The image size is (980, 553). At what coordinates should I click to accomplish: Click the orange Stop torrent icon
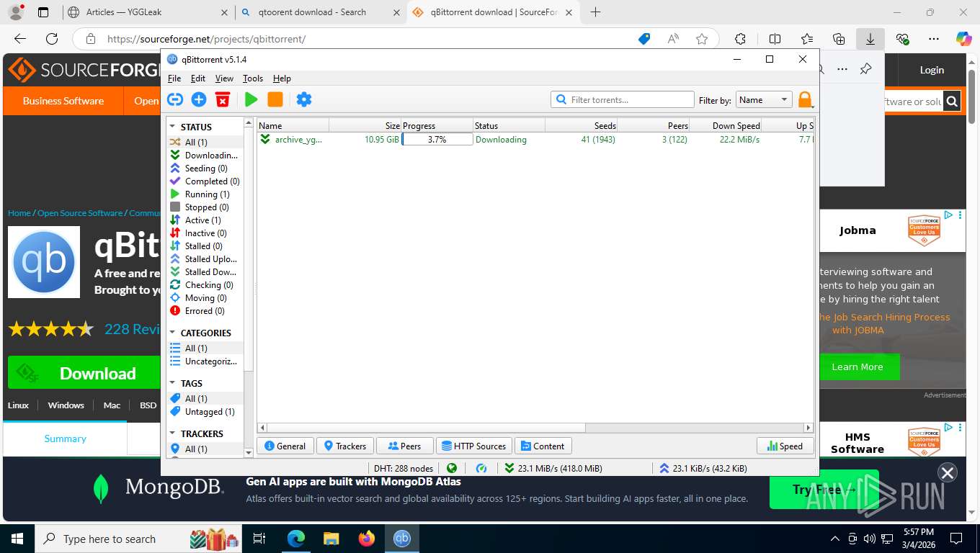[x=275, y=99]
